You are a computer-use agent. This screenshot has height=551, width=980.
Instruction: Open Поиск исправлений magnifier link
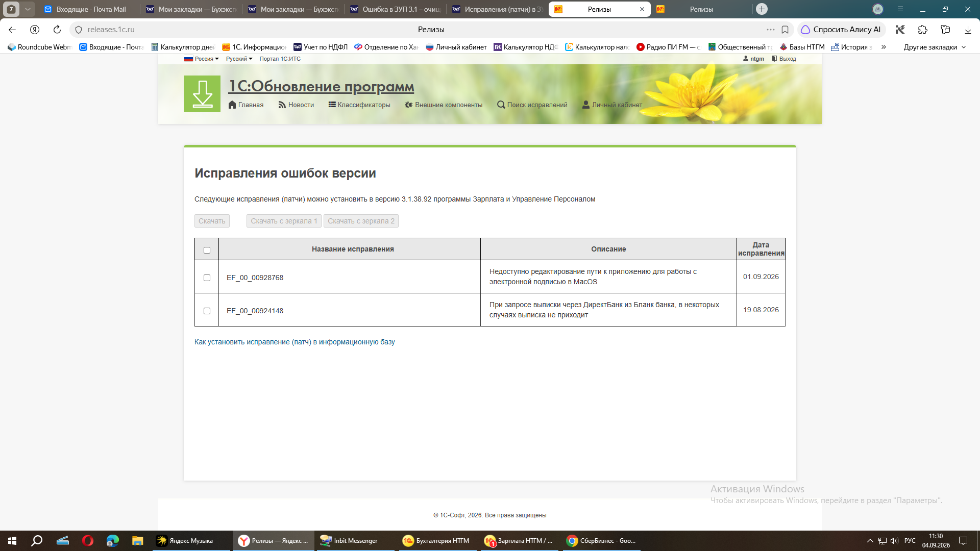coord(532,105)
